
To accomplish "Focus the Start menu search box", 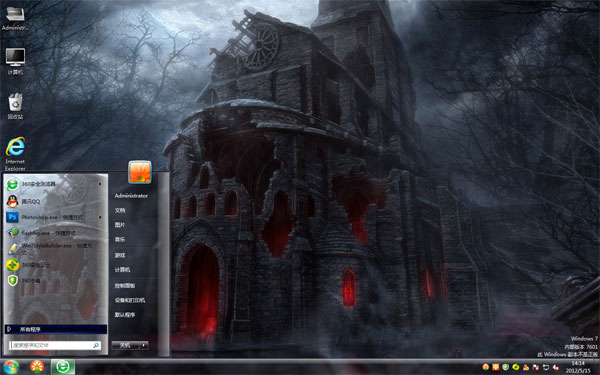I will pos(55,345).
